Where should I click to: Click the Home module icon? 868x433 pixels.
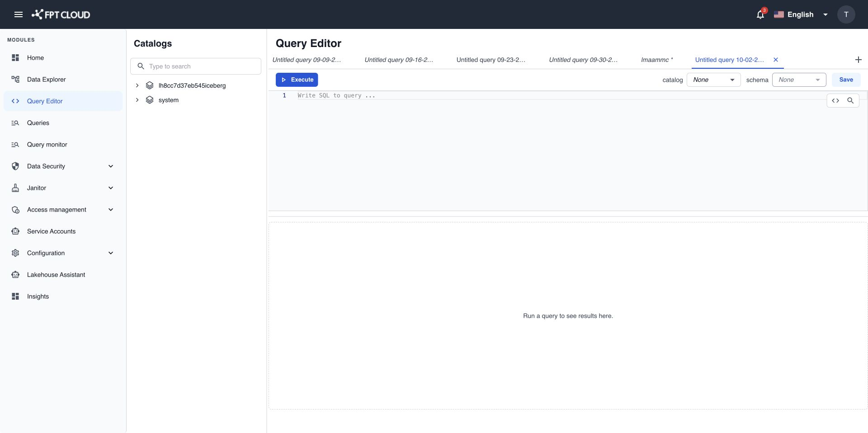tap(15, 58)
